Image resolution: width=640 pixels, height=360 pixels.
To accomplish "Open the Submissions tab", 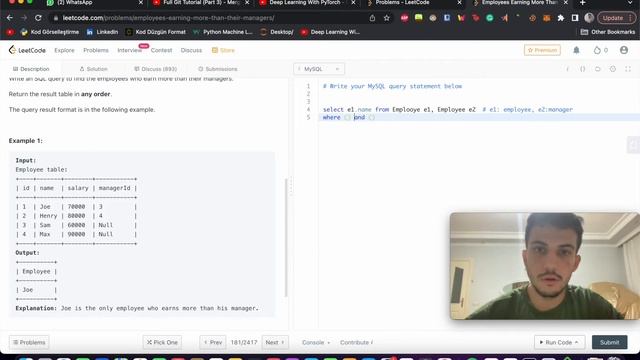I will point(218,69).
